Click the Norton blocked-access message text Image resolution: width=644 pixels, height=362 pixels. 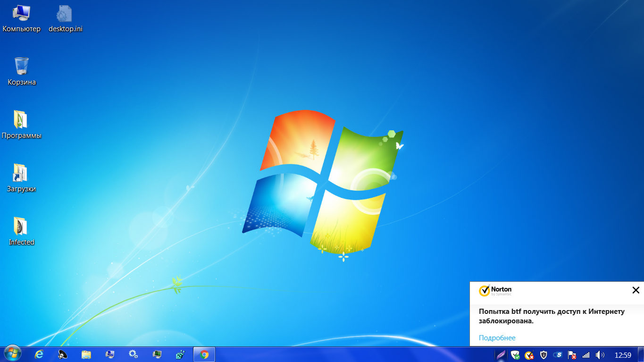[552, 316]
